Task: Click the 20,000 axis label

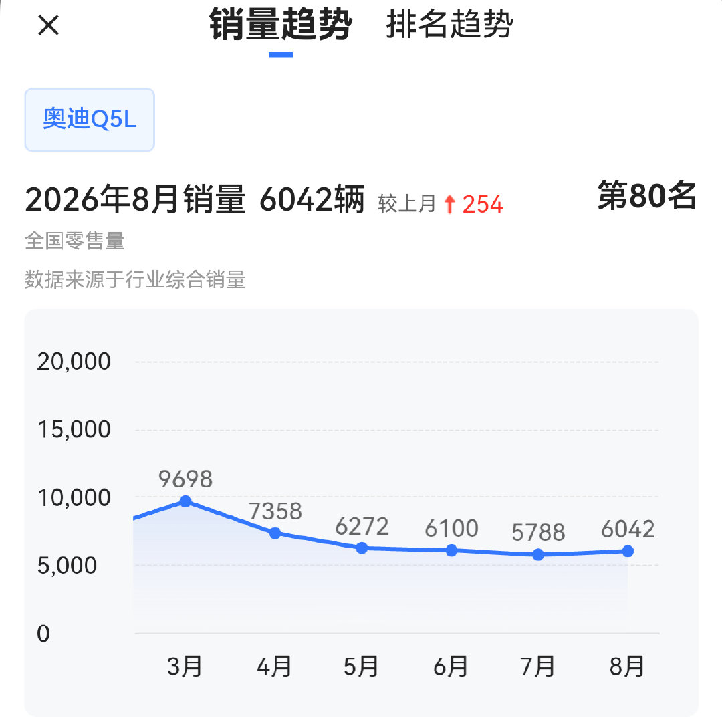Action: tap(74, 361)
